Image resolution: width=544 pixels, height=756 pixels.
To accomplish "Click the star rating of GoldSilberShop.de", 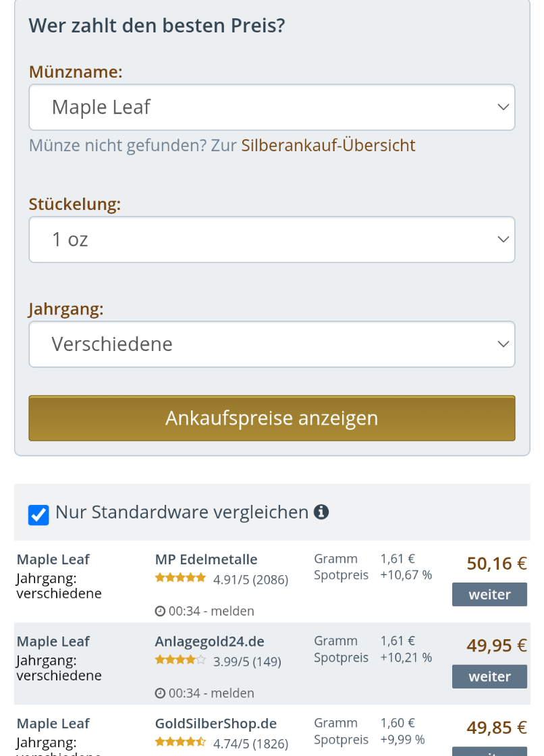I will [180, 742].
